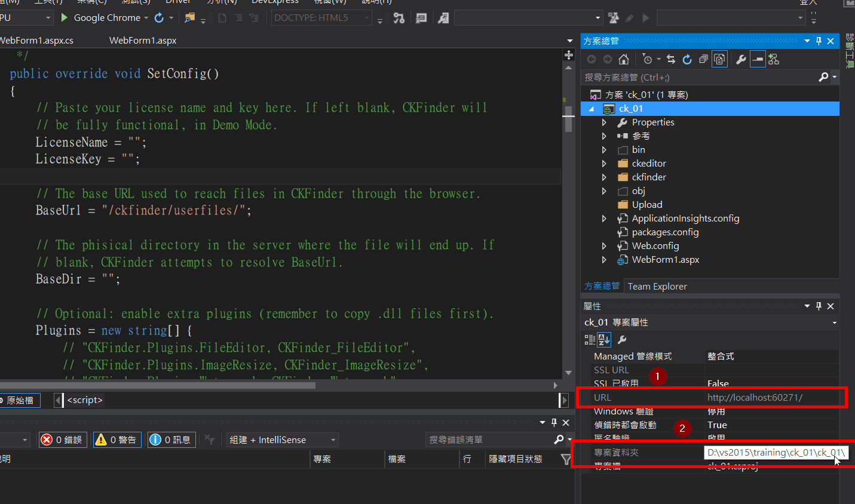This screenshot has height=504, width=855.
Task: Toggle the 0 訊息 messages filter
Action: click(170, 440)
